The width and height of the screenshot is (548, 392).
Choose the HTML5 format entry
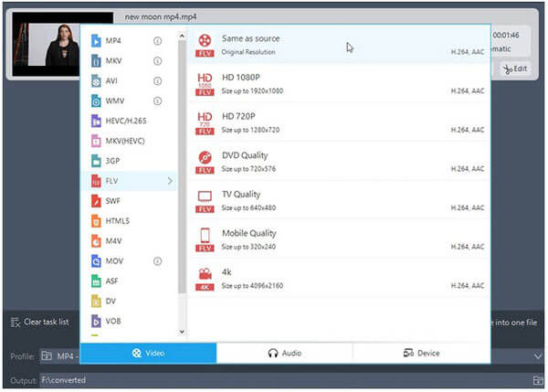pos(130,221)
